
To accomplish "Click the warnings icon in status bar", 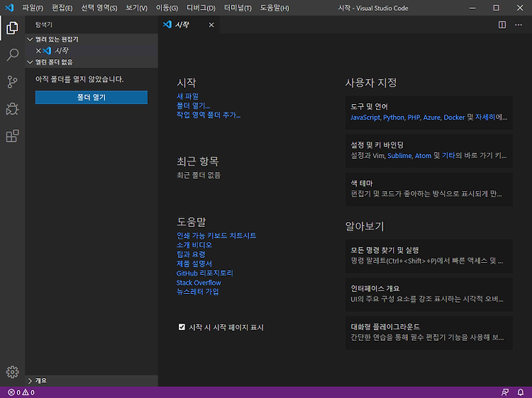I will (x=25, y=392).
